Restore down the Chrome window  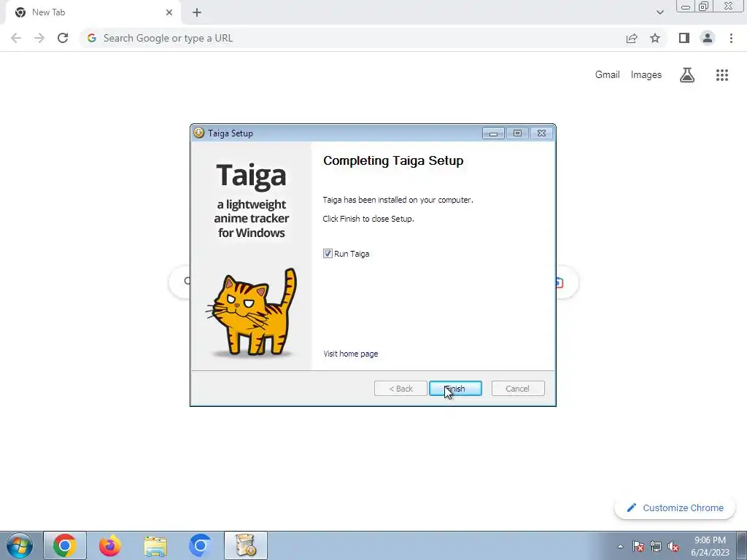click(x=703, y=7)
